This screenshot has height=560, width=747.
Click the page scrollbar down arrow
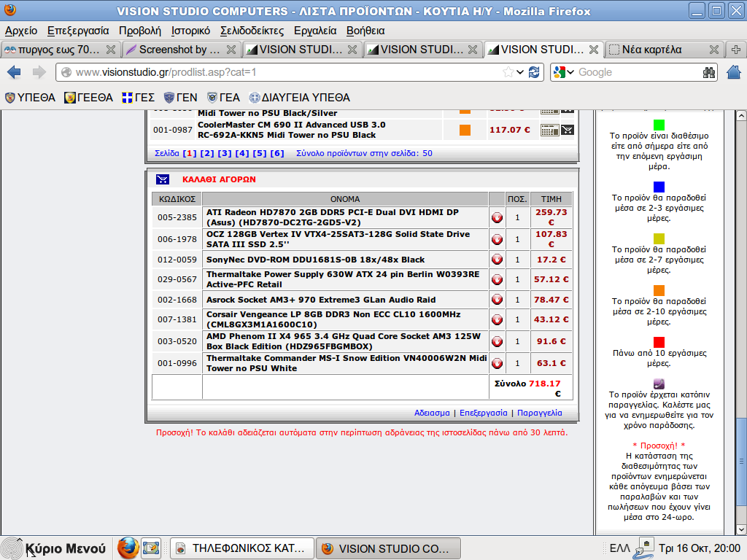pyautogui.click(x=741, y=529)
